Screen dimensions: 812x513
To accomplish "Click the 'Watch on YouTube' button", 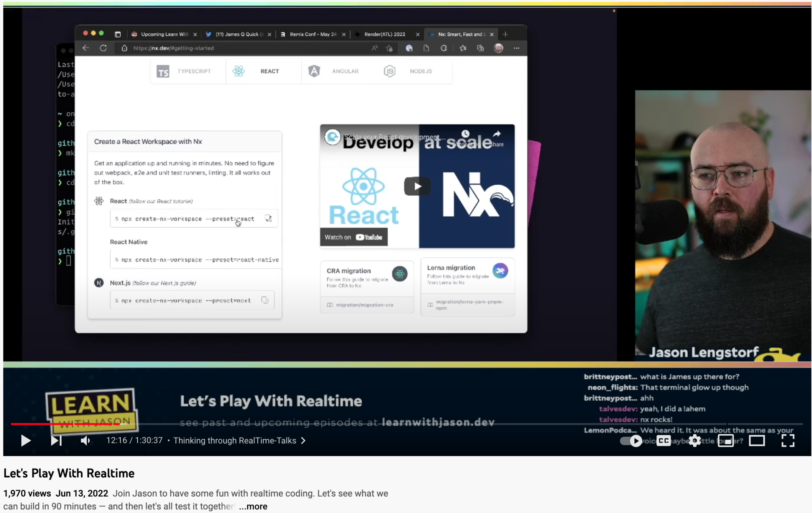I will click(x=353, y=237).
